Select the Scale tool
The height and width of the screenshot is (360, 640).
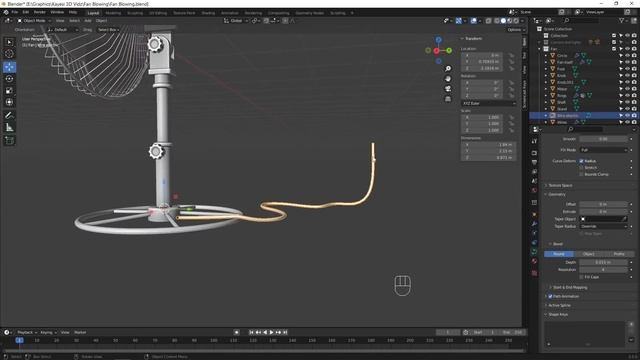point(9,91)
